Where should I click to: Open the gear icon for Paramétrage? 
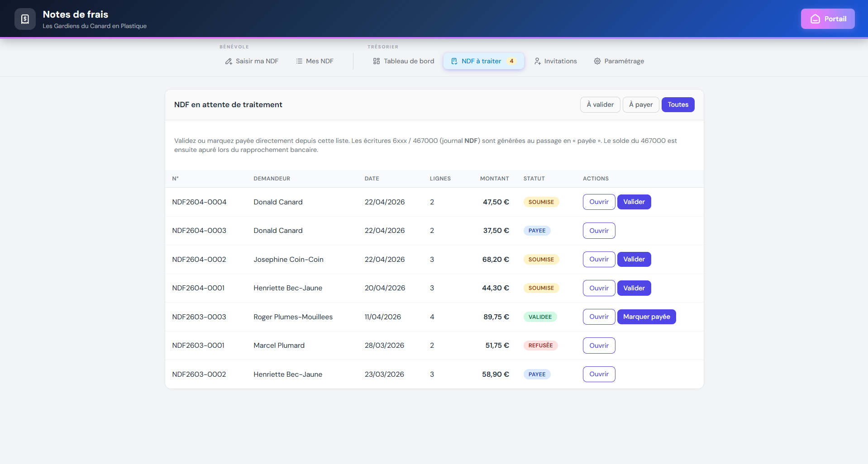point(597,61)
